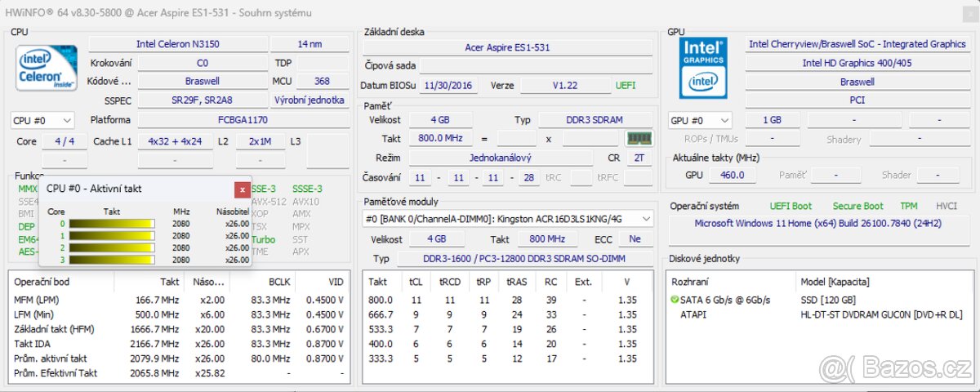Click the stepping C0 field
The height and width of the screenshot is (392, 980).
(202, 63)
